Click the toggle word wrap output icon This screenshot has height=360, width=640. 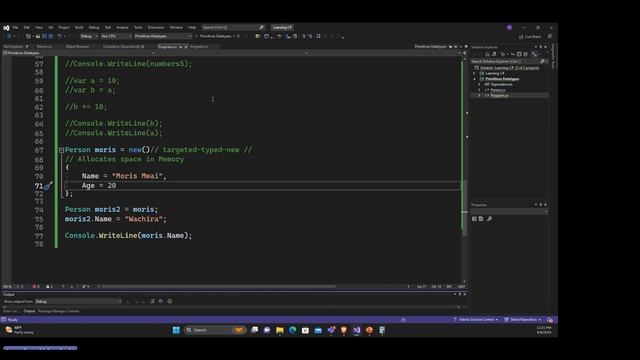(161, 301)
